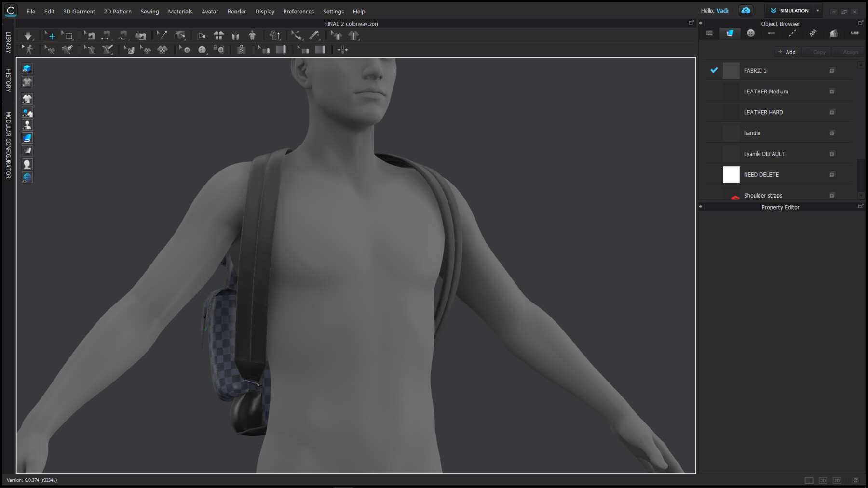
Task: Activate the Select/Move tool
Action: pyautogui.click(x=51, y=35)
